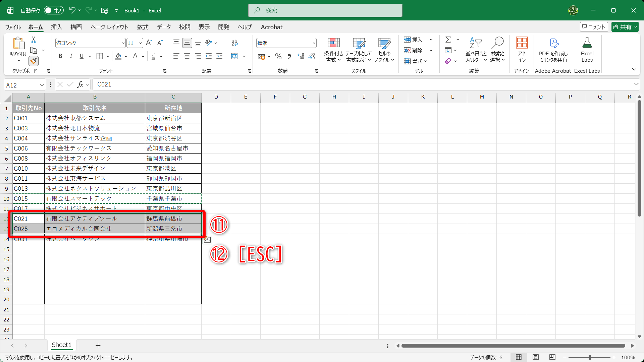Click the AutoSum sigma icon
Viewport: 644px width, 362px height.
click(449, 40)
